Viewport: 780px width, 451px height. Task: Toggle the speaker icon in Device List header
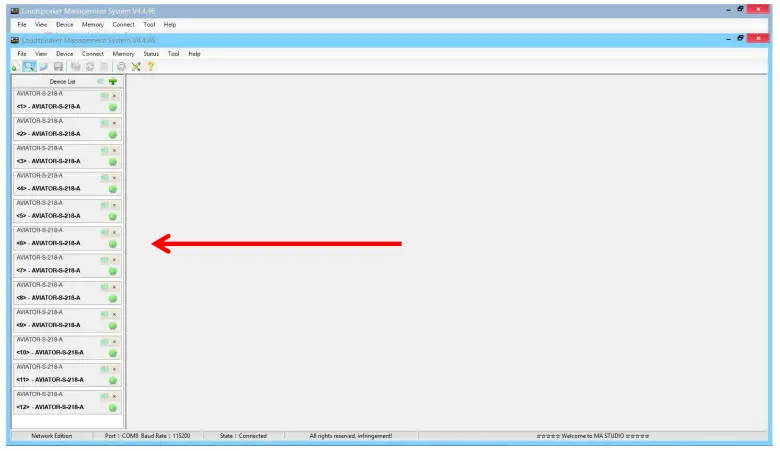100,81
